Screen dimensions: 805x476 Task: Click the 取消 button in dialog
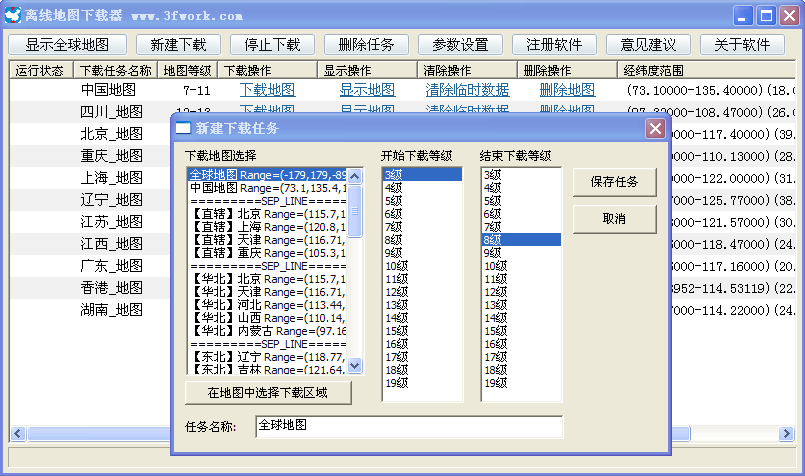point(614,219)
